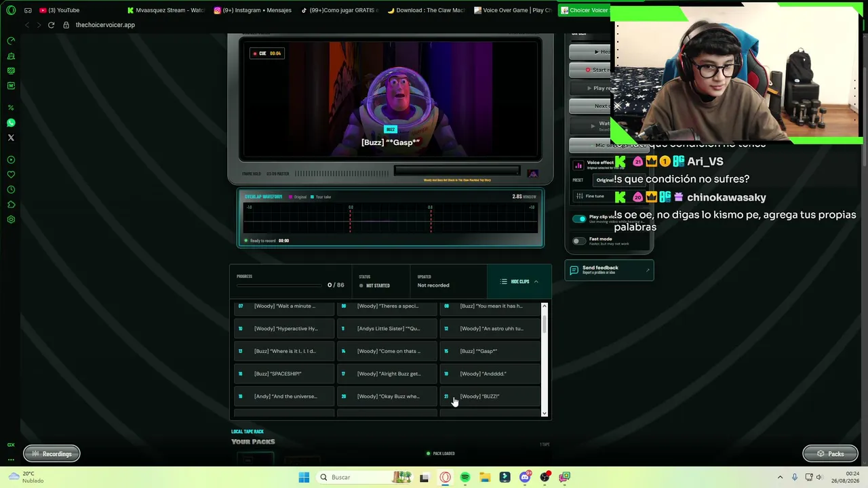
Task: Select clip 19 Andy And the universe
Action: pyautogui.click(x=284, y=396)
